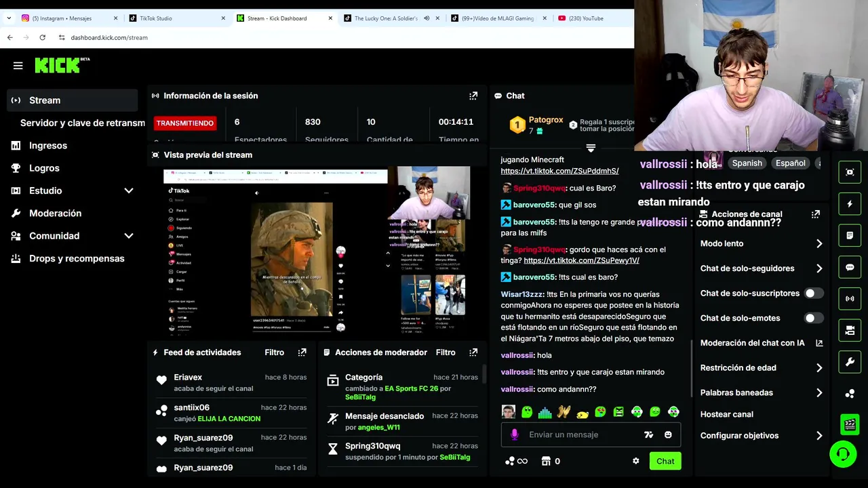Click the green Chat send button
The width and height of the screenshot is (868, 488).
tap(665, 461)
